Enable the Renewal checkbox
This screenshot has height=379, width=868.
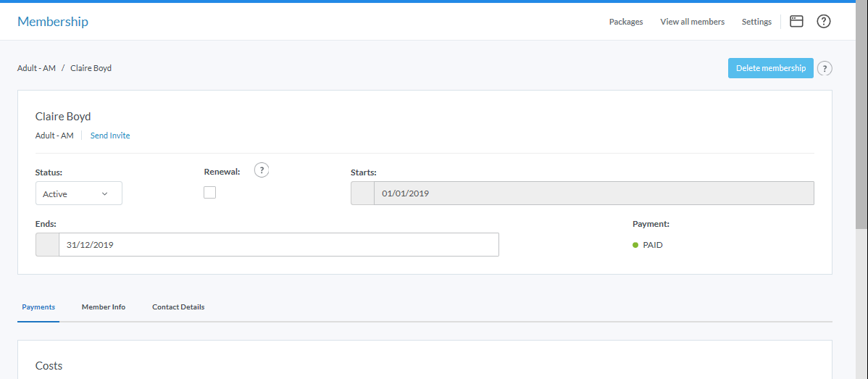(210, 193)
